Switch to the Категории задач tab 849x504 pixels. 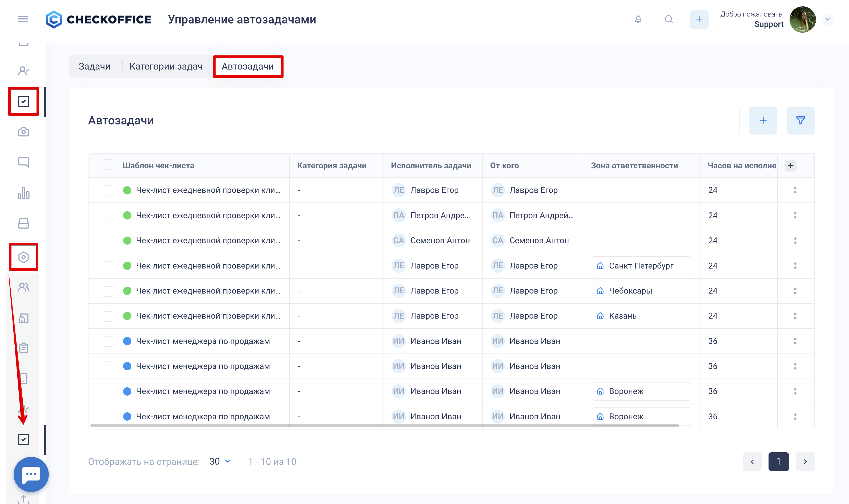(166, 66)
